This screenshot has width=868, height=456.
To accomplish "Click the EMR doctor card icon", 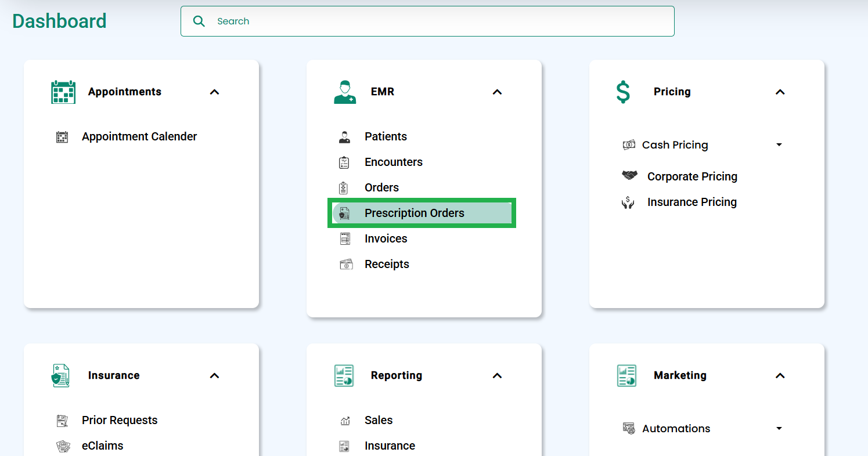I will tap(345, 92).
